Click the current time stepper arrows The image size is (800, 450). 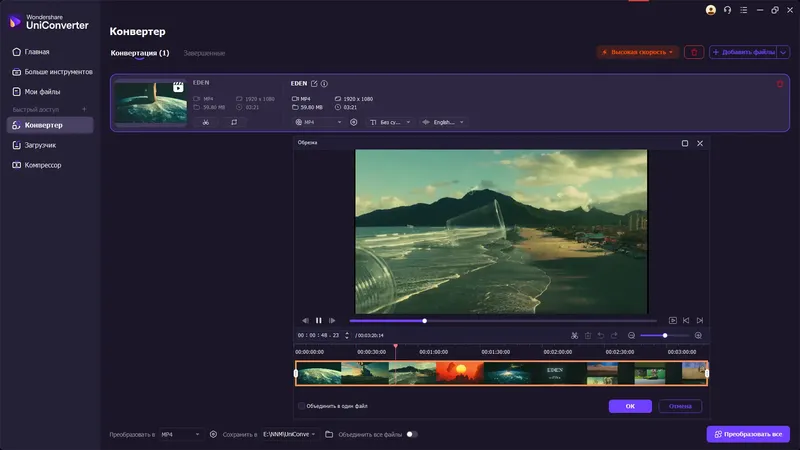[347, 335]
